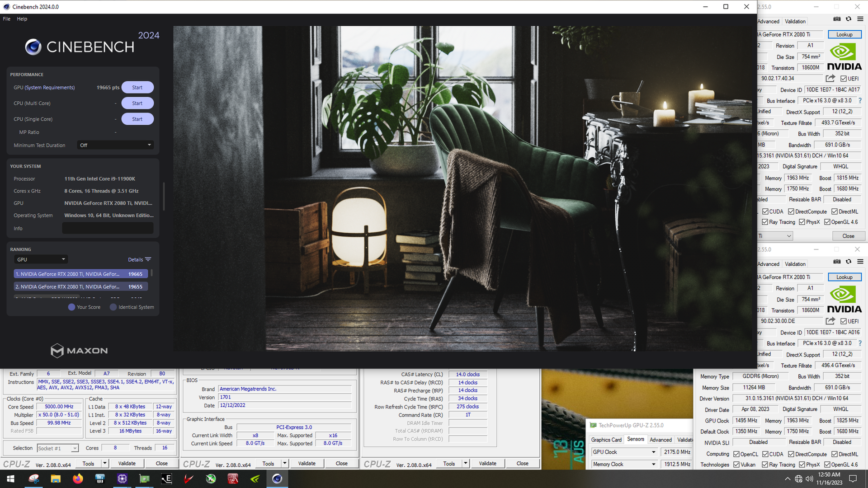
Task: Select first ranking entry scoring 19665
Action: [81, 274]
